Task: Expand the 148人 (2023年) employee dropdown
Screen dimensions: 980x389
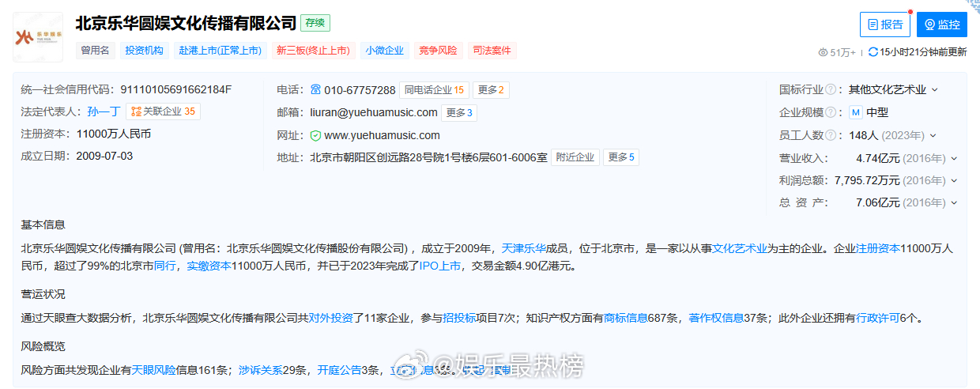Action: pyautogui.click(x=933, y=136)
